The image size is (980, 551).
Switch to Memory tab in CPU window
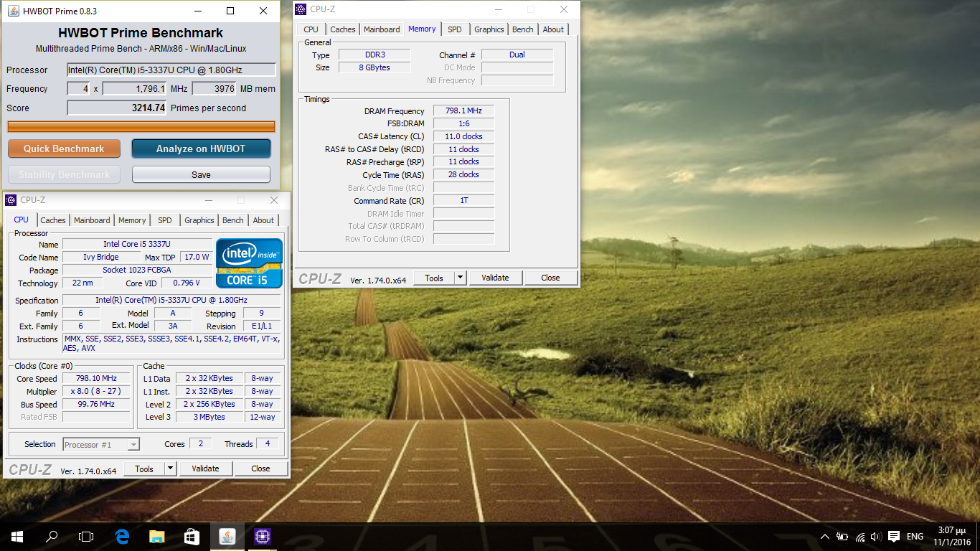pyautogui.click(x=132, y=220)
